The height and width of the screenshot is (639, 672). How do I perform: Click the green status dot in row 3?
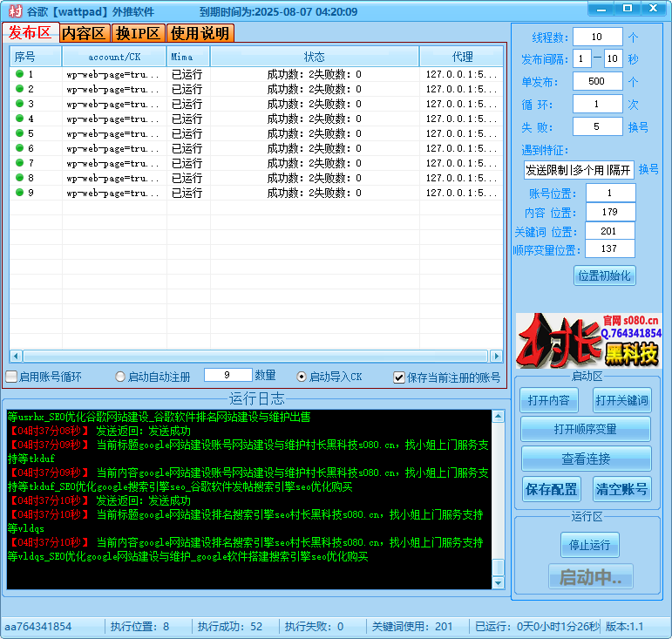(x=19, y=103)
